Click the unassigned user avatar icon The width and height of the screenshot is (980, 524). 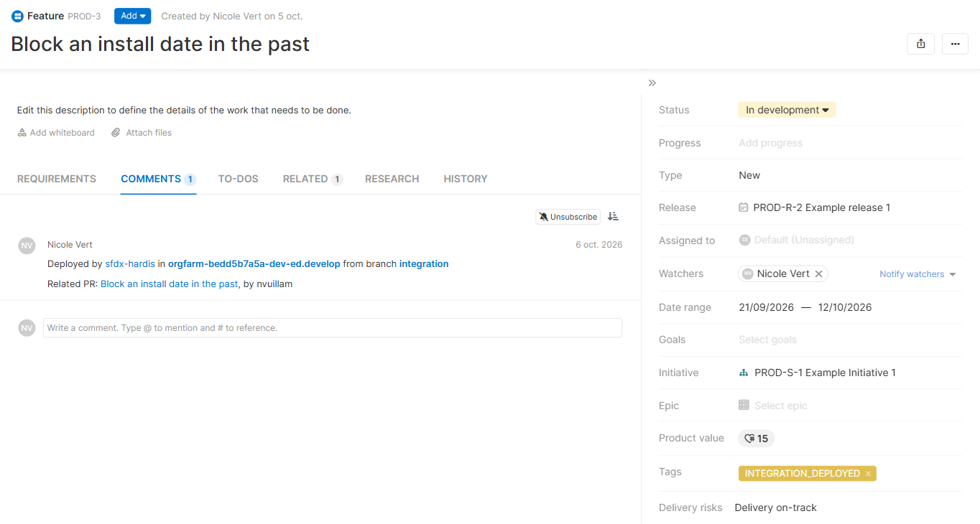744,240
